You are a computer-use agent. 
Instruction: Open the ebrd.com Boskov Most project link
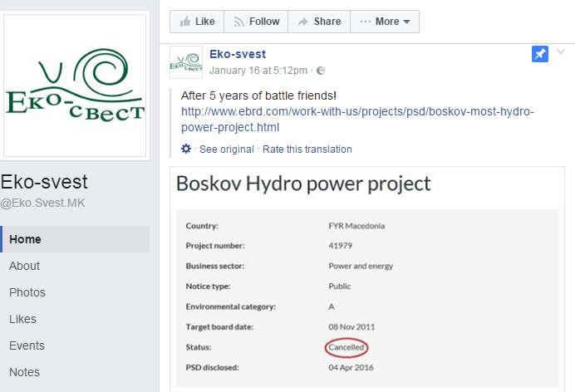pos(357,120)
